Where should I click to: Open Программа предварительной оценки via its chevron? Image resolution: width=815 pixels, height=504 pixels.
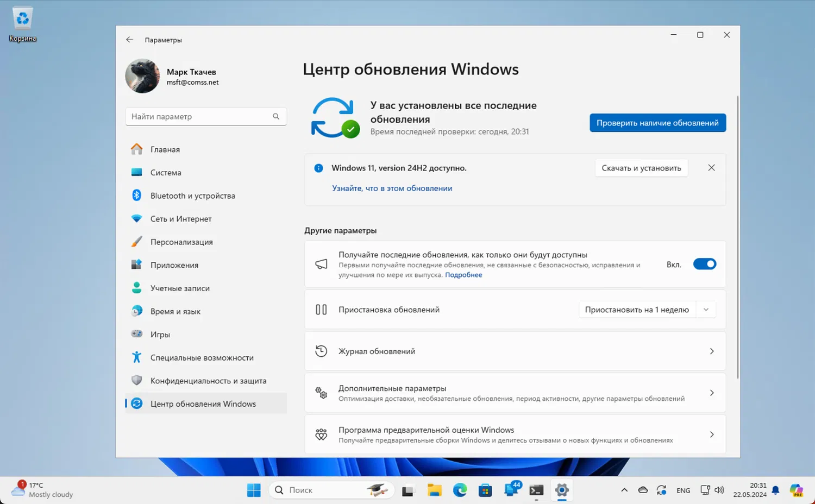(x=712, y=434)
